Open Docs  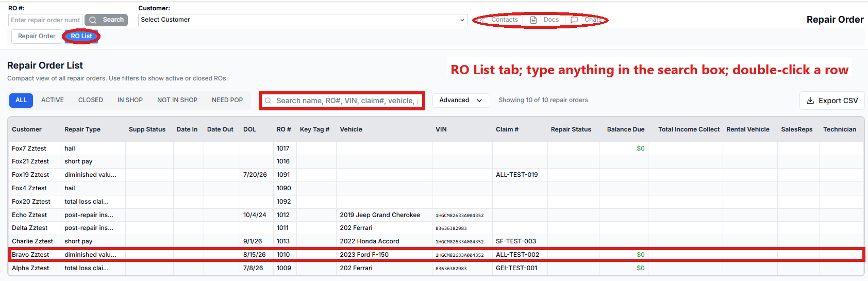545,20
